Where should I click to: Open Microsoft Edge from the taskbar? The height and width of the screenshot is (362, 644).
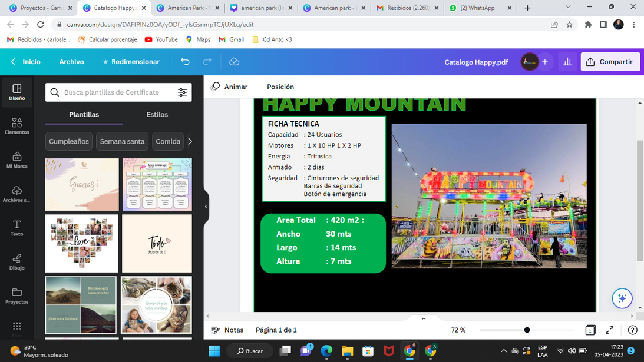[326, 350]
